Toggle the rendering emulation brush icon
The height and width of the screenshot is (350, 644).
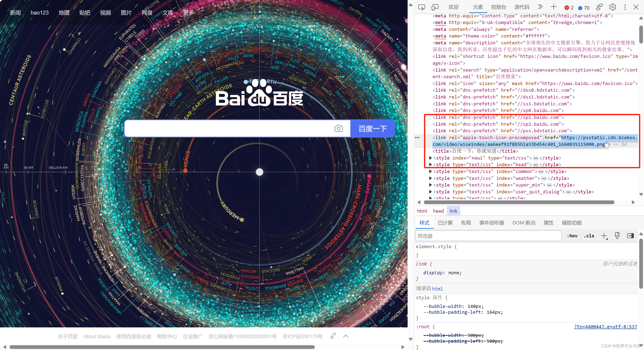617,235
